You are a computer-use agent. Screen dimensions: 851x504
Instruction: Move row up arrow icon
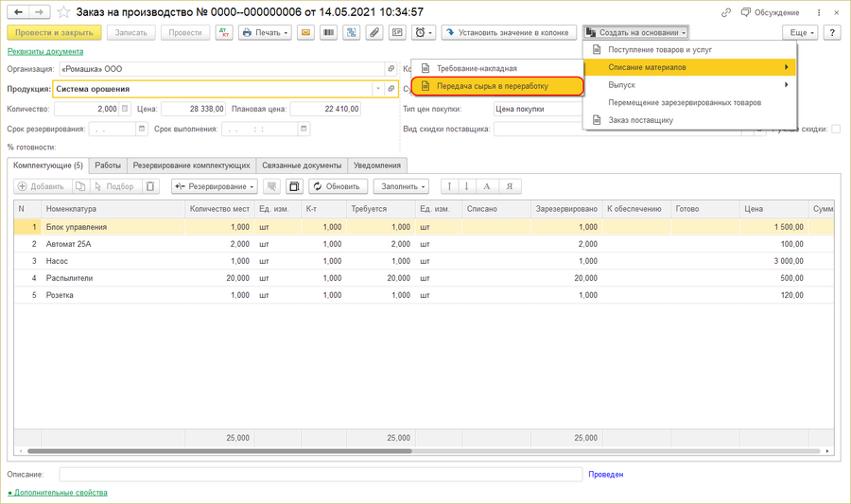(449, 186)
